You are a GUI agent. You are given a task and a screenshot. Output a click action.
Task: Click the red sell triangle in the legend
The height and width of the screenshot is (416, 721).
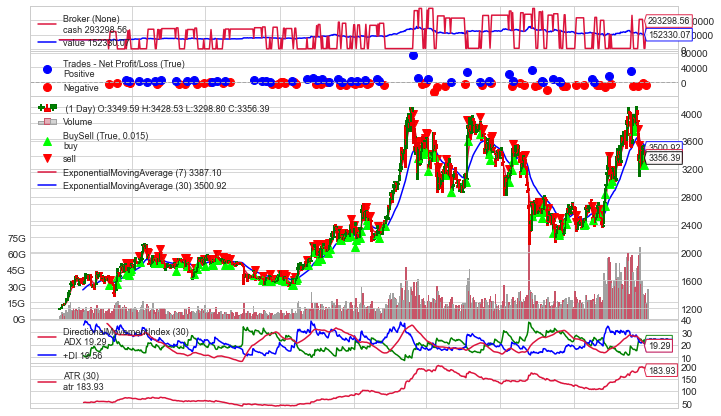pyautogui.click(x=47, y=159)
